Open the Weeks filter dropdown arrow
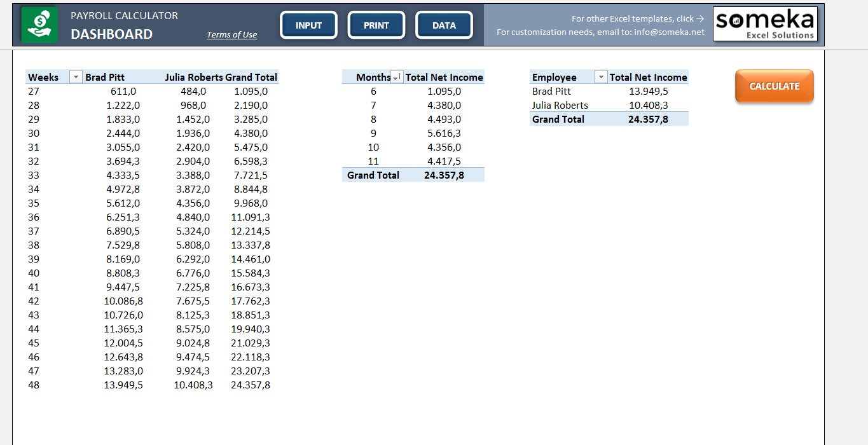The height and width of the screenshot is (445, 868). pyautogui.click(x=76, y=77)
